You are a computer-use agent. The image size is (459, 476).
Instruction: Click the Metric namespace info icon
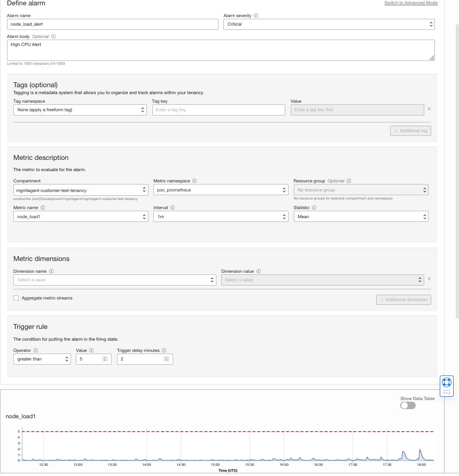click(195, 181)
